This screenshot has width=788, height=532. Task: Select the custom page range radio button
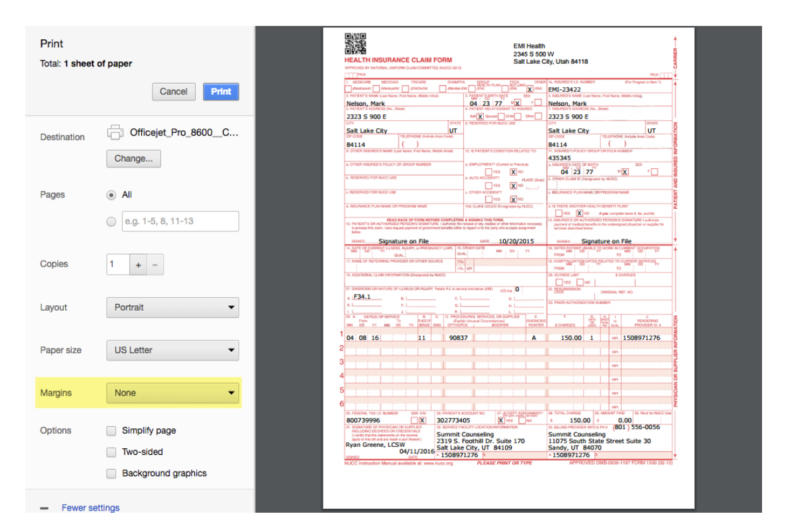click(x=110, y=221)
